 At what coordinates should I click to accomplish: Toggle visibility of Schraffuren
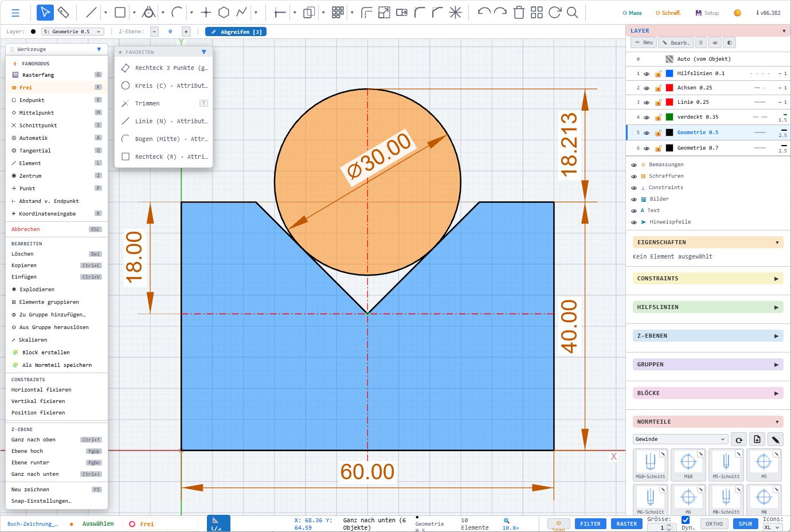pos(634,177)
